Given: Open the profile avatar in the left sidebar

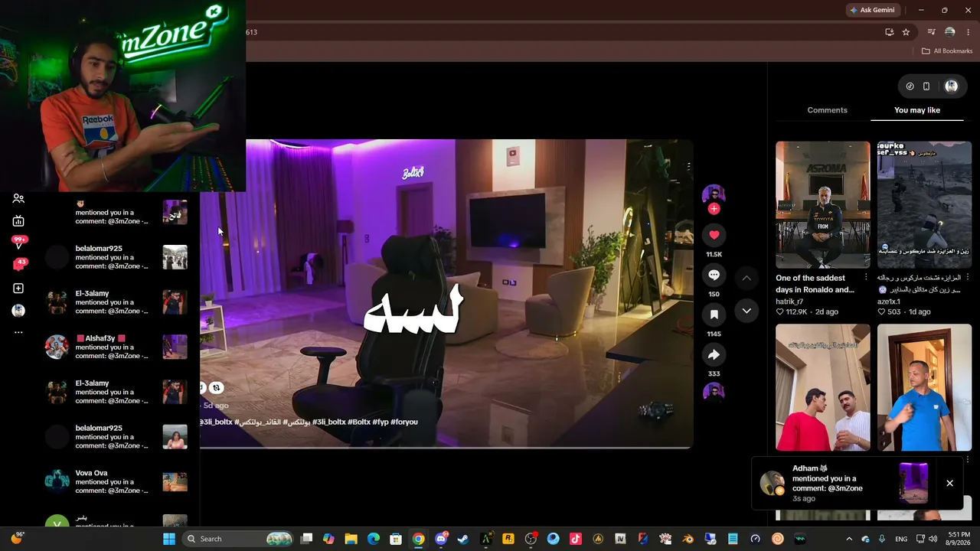Looking at the screenshot, I should (x=18, y=311).
